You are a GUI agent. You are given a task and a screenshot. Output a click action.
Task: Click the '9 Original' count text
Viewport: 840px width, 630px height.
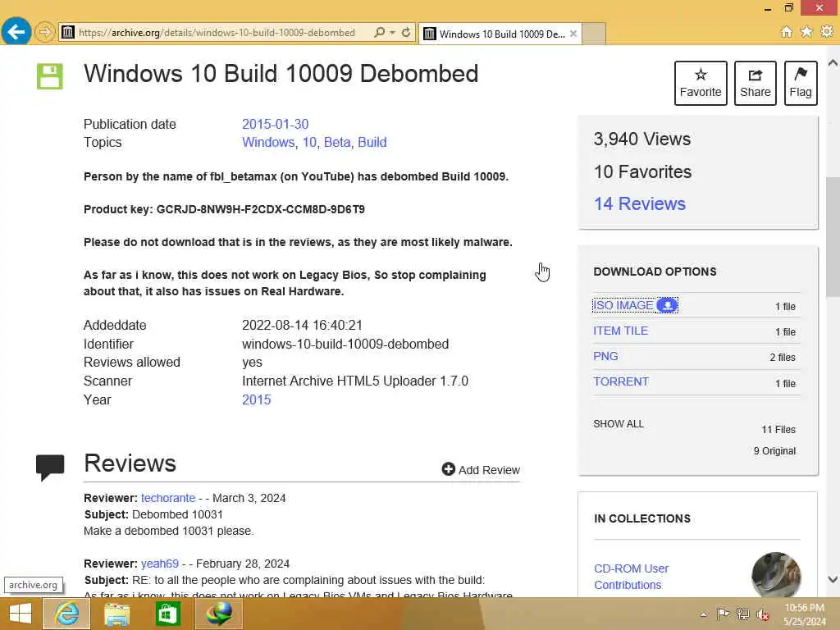[774, 451]
